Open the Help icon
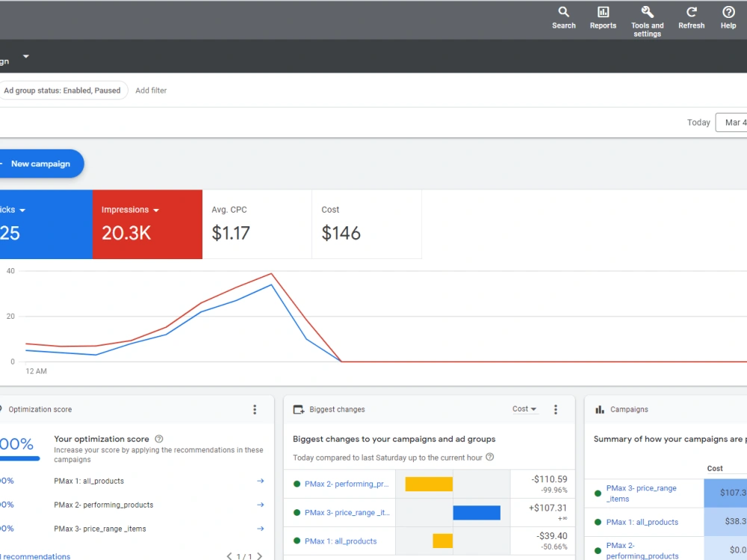Image resolution: width=747 pixels, height=560 pixels. tap(728, 13)
